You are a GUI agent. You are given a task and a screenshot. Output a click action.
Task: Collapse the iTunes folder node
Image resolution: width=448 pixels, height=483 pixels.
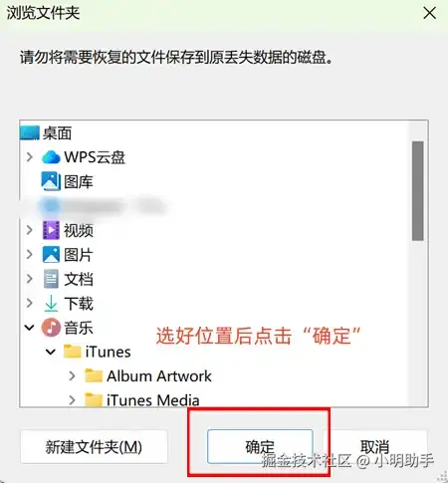(x=51, y=352)
